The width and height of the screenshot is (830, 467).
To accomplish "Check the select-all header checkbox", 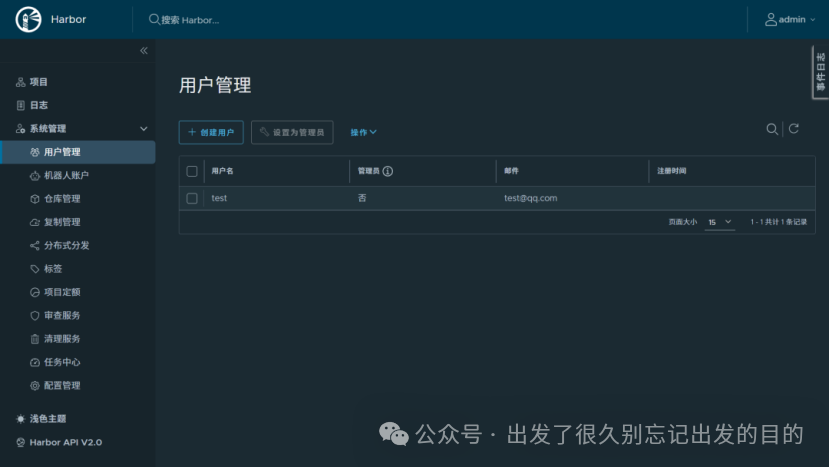I will coord(192,171).
